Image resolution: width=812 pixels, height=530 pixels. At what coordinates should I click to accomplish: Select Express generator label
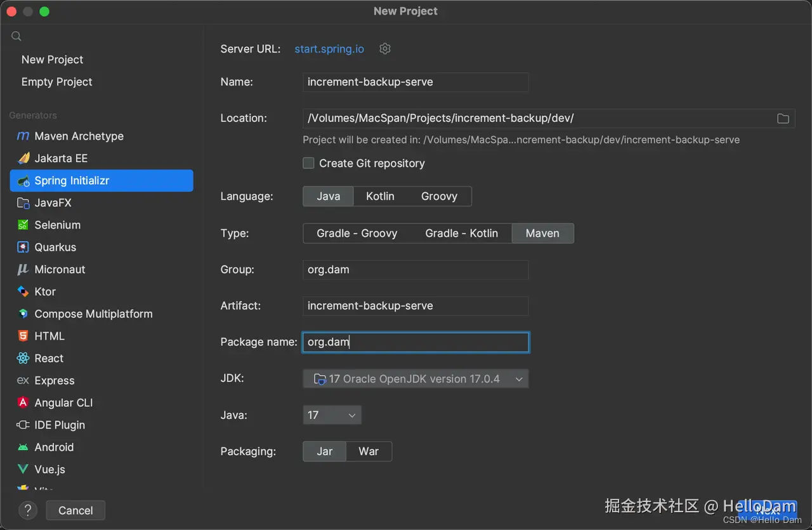tap(55, 380)
